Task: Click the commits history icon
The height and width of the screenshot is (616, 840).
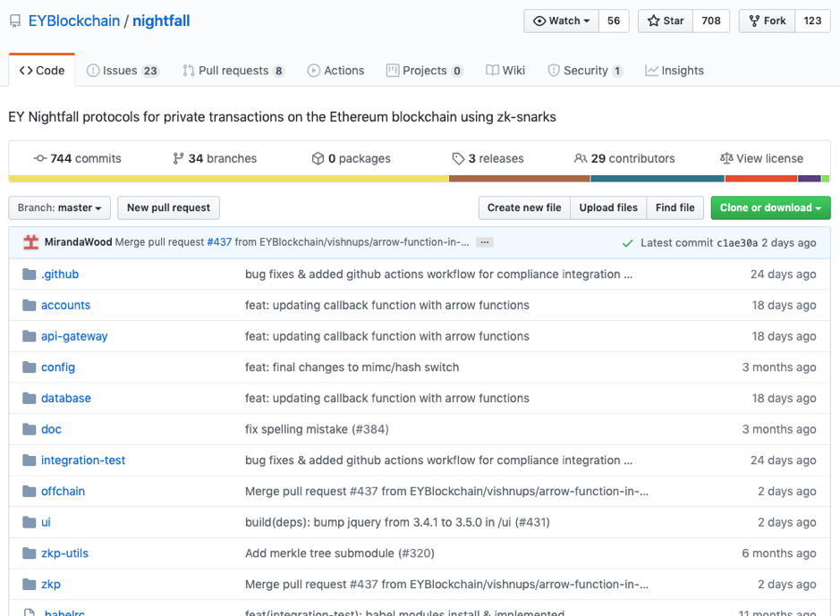Action: pyautogui.click(x=40, y=158)
